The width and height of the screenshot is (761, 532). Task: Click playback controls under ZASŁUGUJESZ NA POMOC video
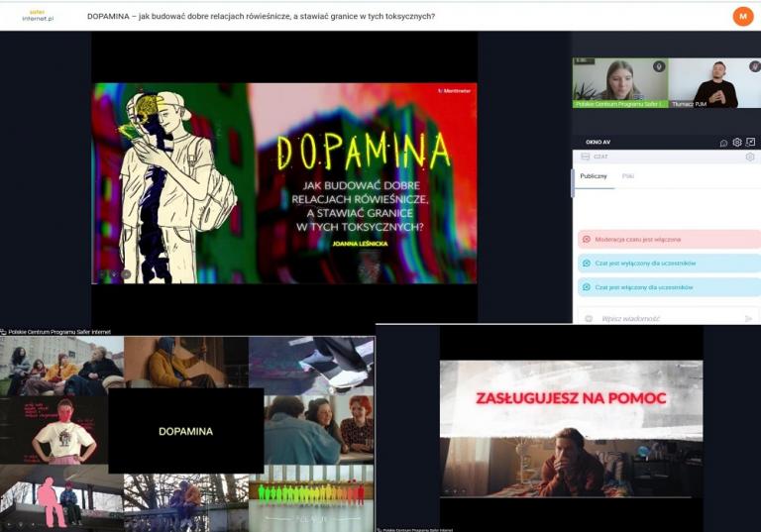point(455,491)
